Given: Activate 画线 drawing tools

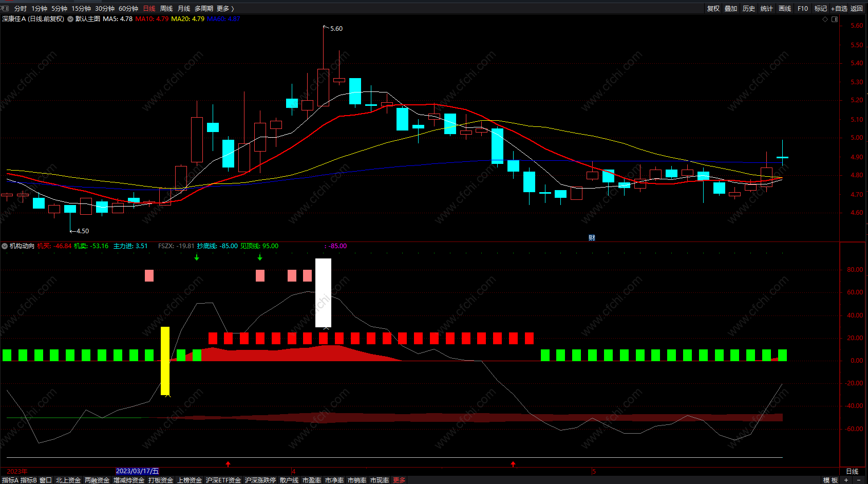Looking at the screenshot, I should click(x=785, y=8).
